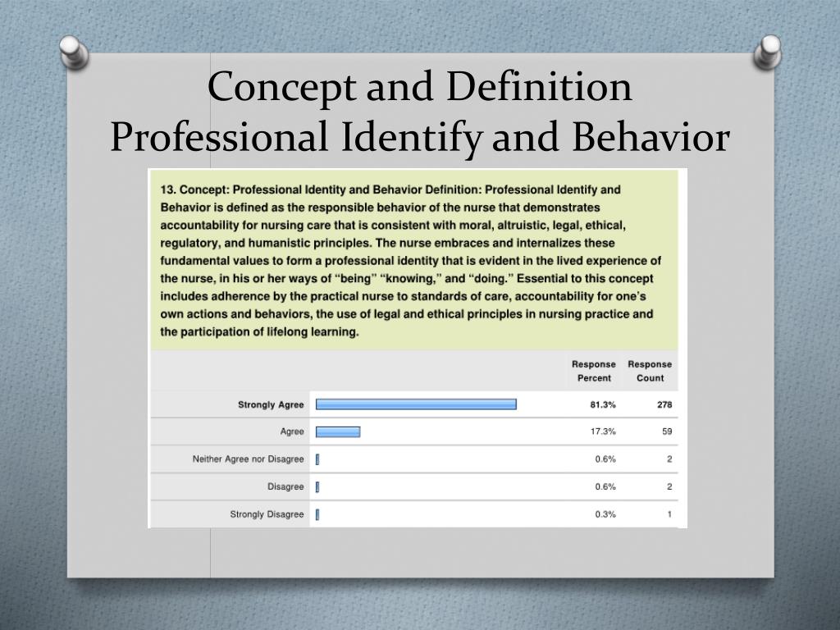Select the 'Strongly Agree' row label
The height and width of the screenshot is (630, 840).
pos(271,404)
